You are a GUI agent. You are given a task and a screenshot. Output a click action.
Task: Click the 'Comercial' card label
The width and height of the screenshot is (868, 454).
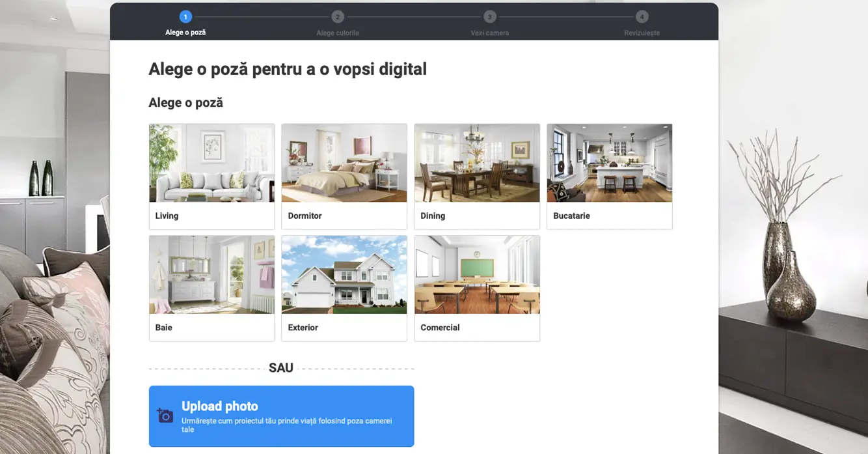coord(440,328)
